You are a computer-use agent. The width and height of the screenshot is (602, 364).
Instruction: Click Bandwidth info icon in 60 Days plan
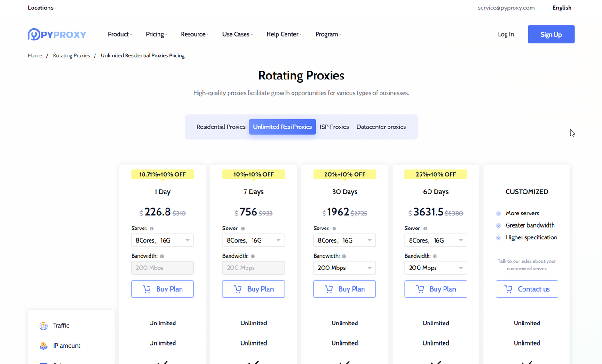[x=435, y=256]
